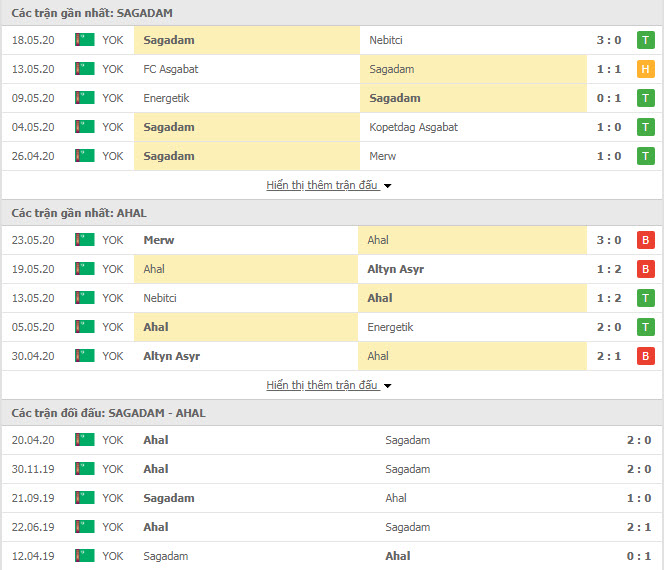This screenshot has width=664, height=570.
Task: Open the Kopetdag Asgabat team link
Action: pyautogui.click(x=413, y=127)
